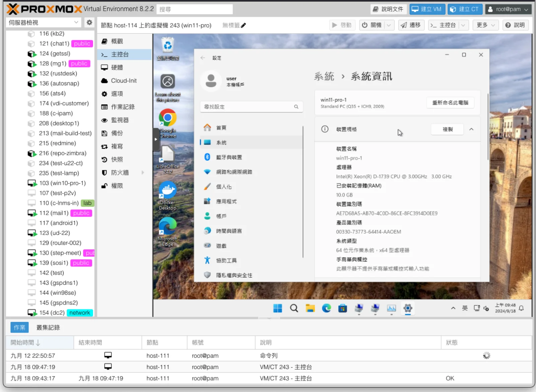The image size is (536, 392).
Task: Click the 建立 VM button
Action: pyautogui.click(x=427, y=9)
